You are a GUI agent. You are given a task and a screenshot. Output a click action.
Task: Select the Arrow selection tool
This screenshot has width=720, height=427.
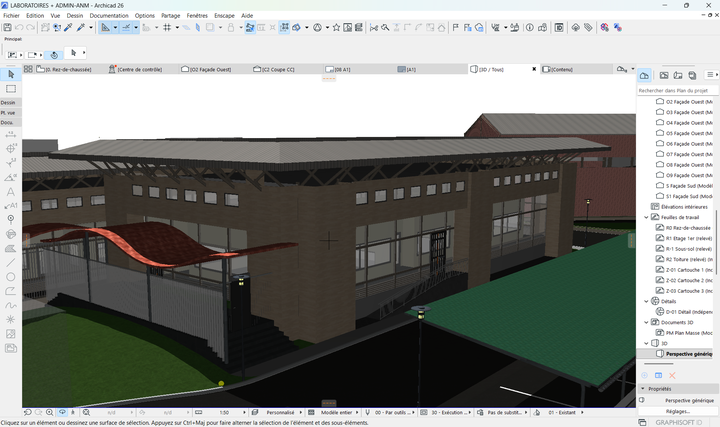tap(11, 74)
